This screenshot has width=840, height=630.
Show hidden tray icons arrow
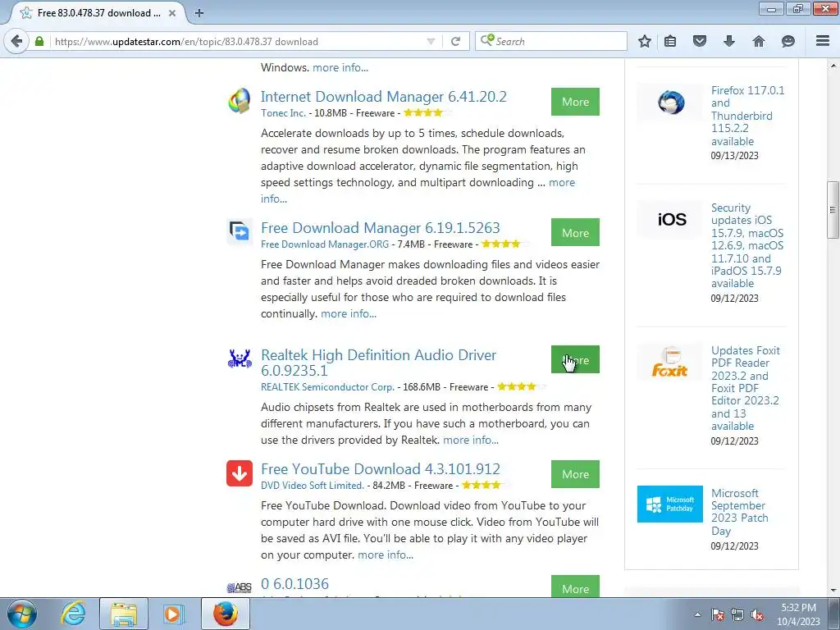point(697,614)
